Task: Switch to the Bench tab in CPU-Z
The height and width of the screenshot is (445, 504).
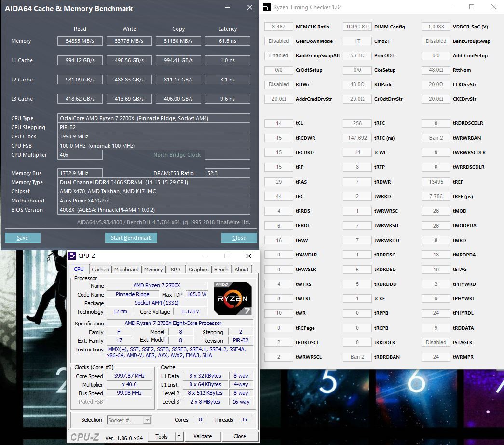Action: (x=221, y=269)
